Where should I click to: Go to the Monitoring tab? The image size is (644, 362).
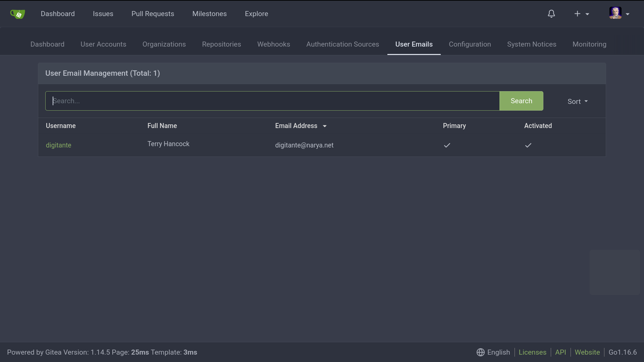(589, 44)
